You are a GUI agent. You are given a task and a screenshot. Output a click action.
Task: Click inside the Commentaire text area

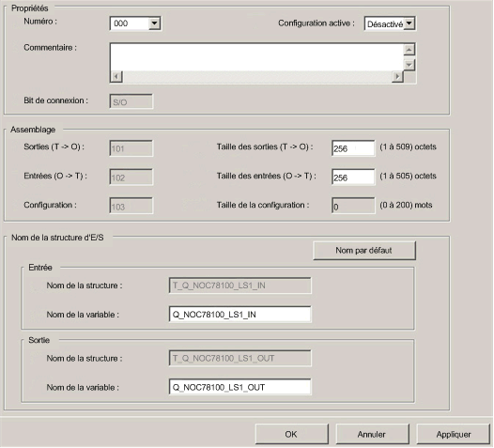tap(256, 57)
